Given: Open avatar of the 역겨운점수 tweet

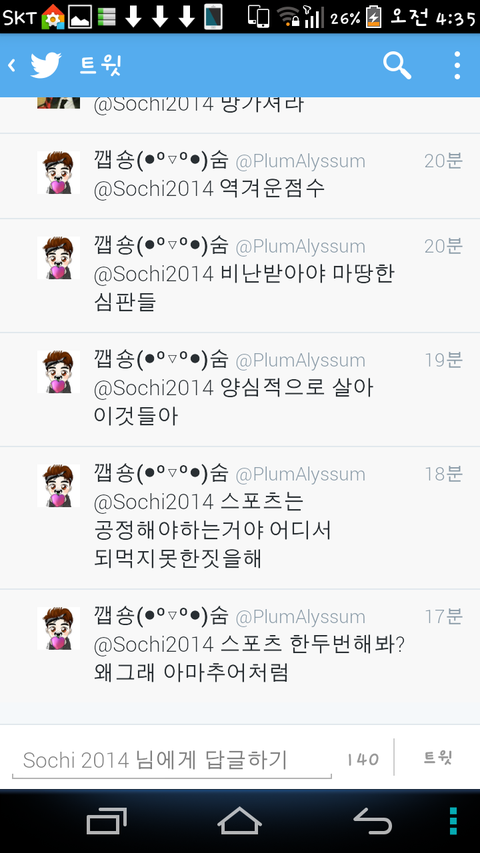Looking at the screenshot, I should click(58, 172).
